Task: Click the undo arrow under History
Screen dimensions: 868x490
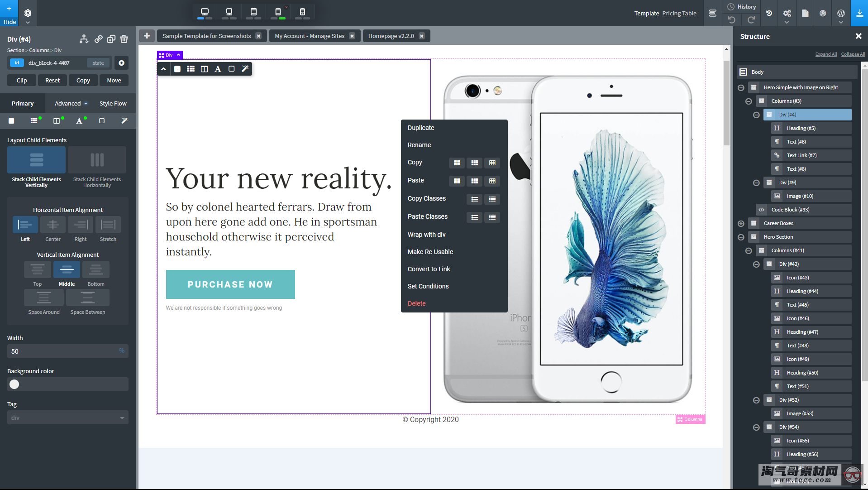Action: 732,20
